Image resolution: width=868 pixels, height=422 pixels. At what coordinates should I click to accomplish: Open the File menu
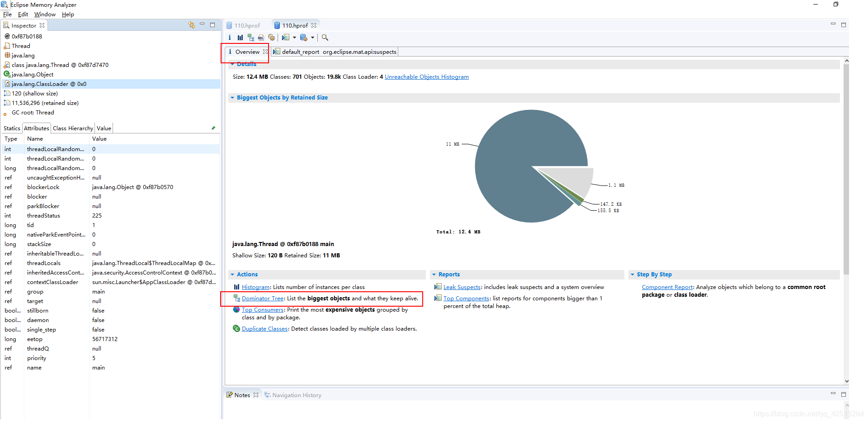pos(7,14)
